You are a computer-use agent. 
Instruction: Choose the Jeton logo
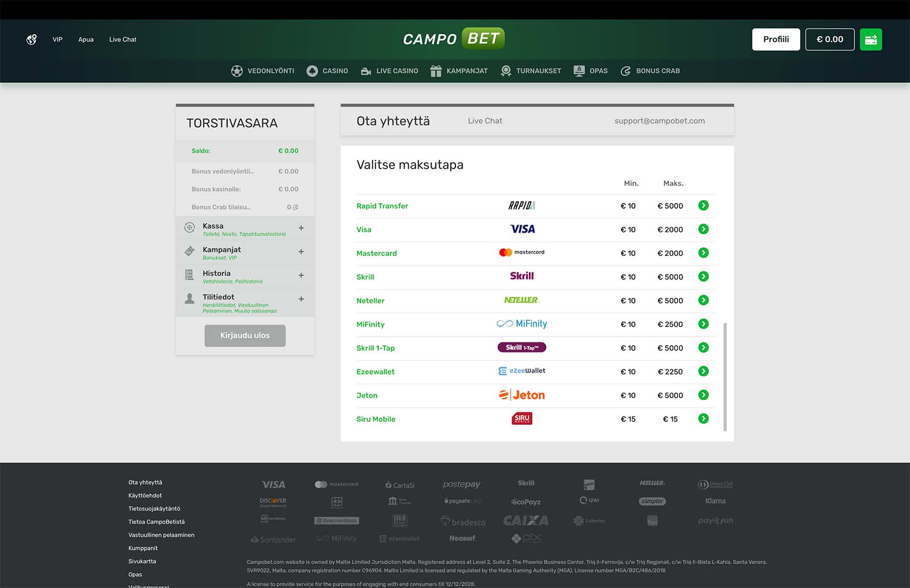522,395
